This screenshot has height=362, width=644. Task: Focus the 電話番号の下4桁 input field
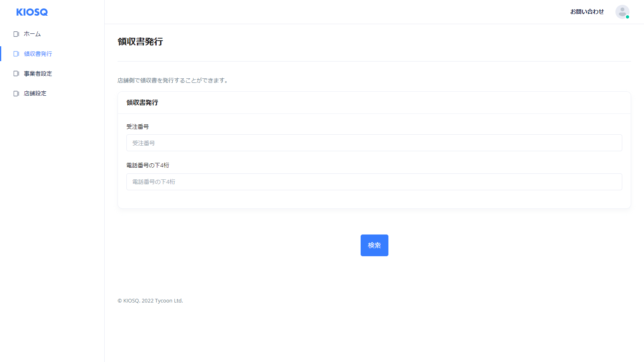[374, 182]
